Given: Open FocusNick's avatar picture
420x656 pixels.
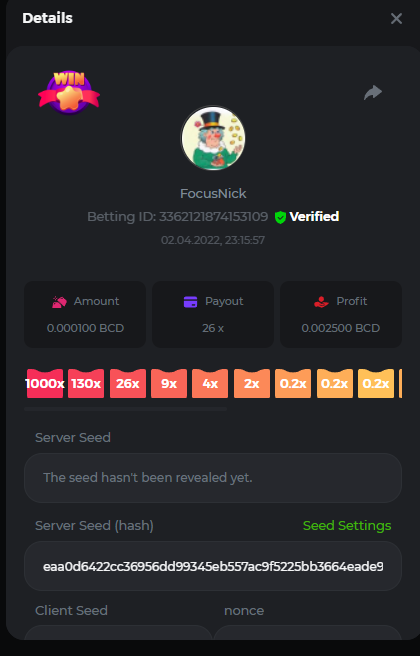Looking at the screenshot, I should (x=213, y=138).
